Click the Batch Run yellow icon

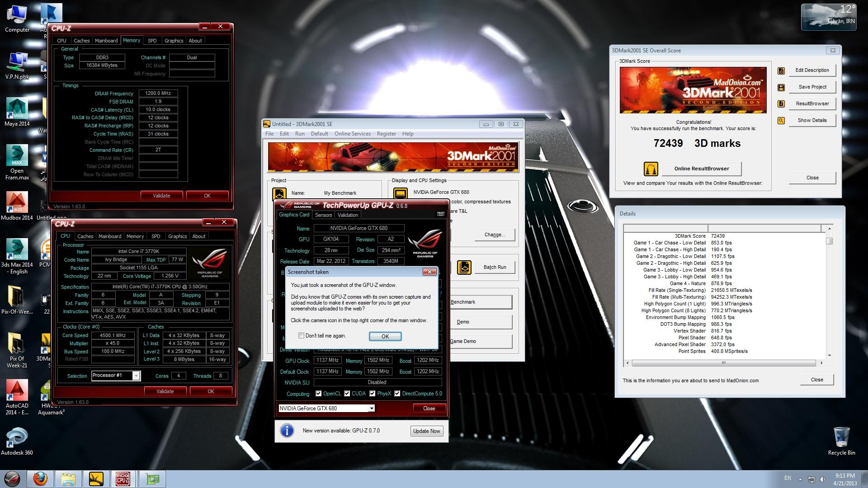pyautogui.click(x=464, y=267)
